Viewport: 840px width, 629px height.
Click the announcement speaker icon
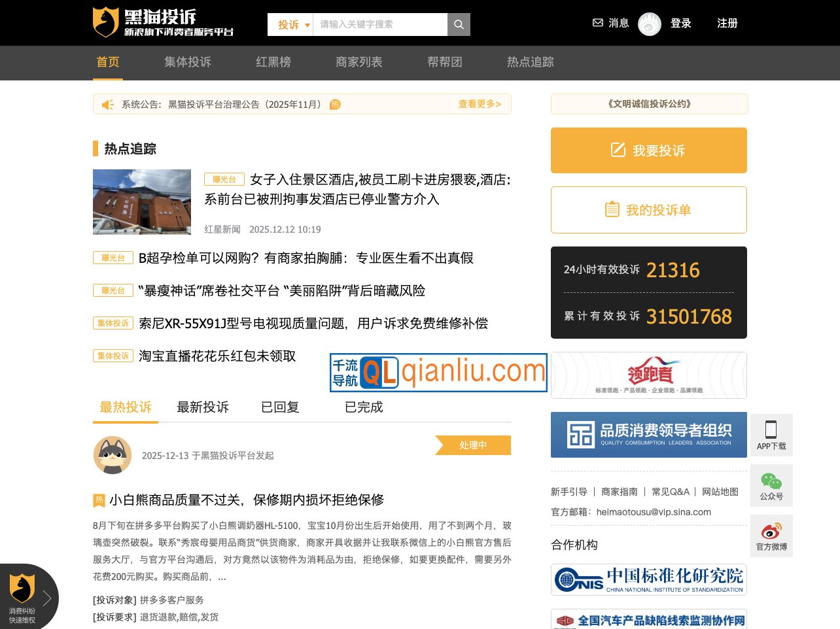click(x=108, y=105)
